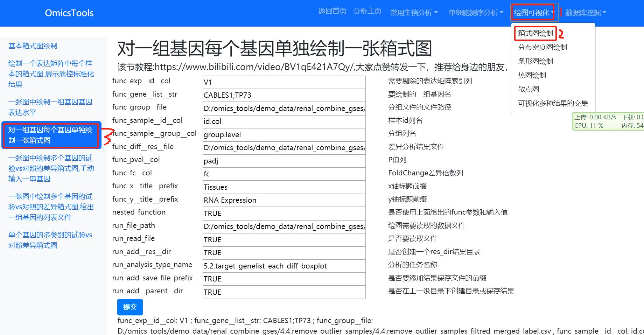Focus the func_group__file path field
Screen dimensions: 644x335
[x=284, y=109]
